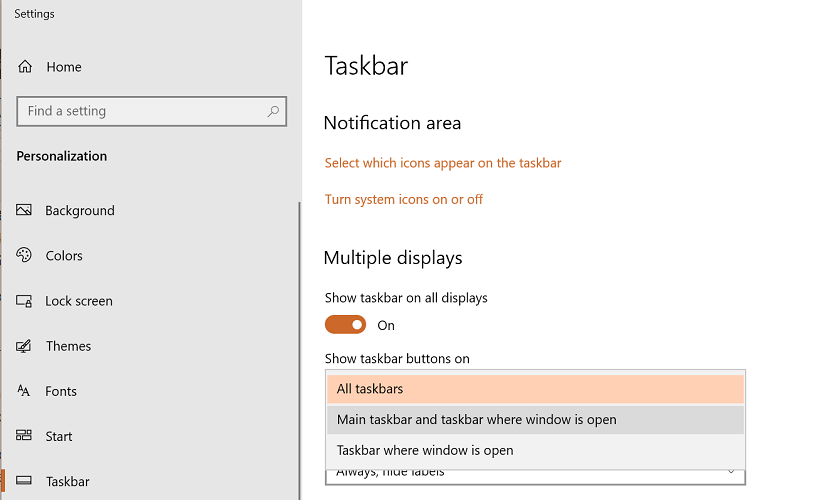Click the Taskbar icon in sidebar
Screen dimensions: 824x500
[24, 481]
